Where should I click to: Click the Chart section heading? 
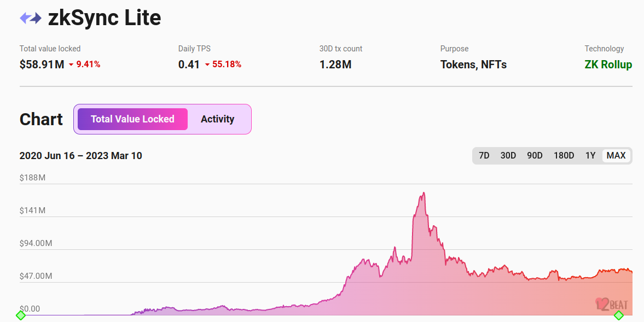[41, 119]
